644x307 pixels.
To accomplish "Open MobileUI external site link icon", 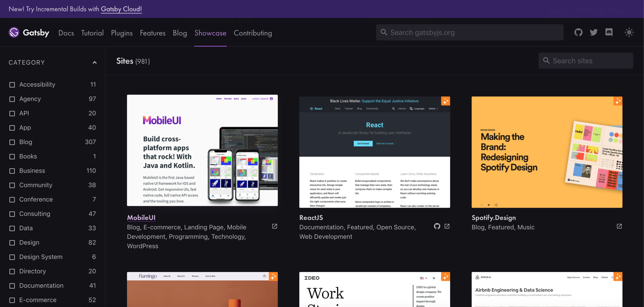I will (275, 226).
